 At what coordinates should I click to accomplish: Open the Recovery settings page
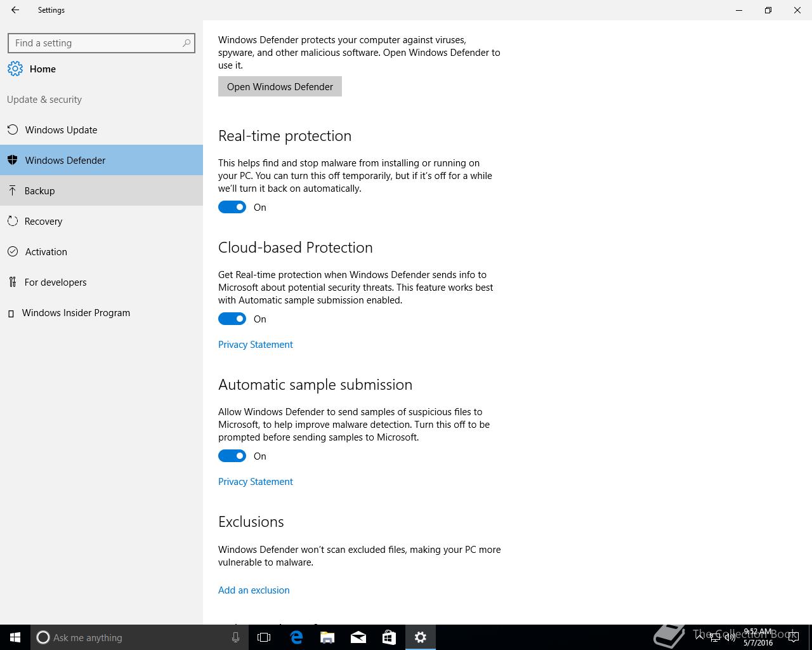tap(101, 221)
